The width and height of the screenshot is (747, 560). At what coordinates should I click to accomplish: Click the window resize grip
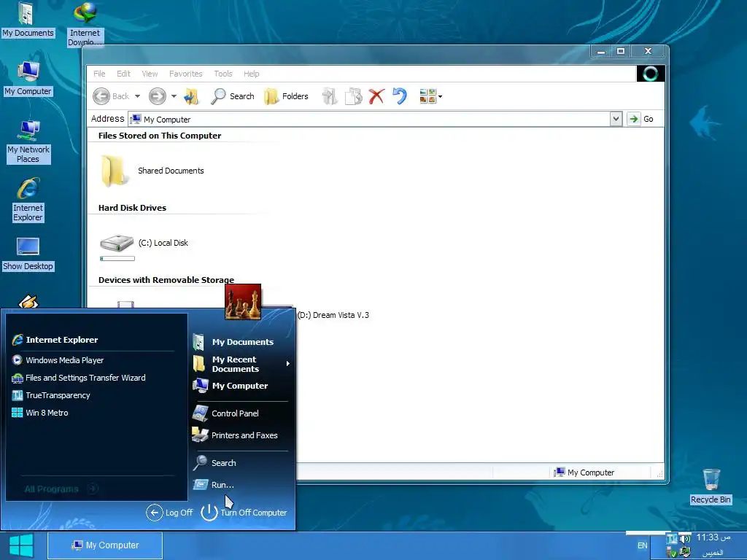[659, 474]
